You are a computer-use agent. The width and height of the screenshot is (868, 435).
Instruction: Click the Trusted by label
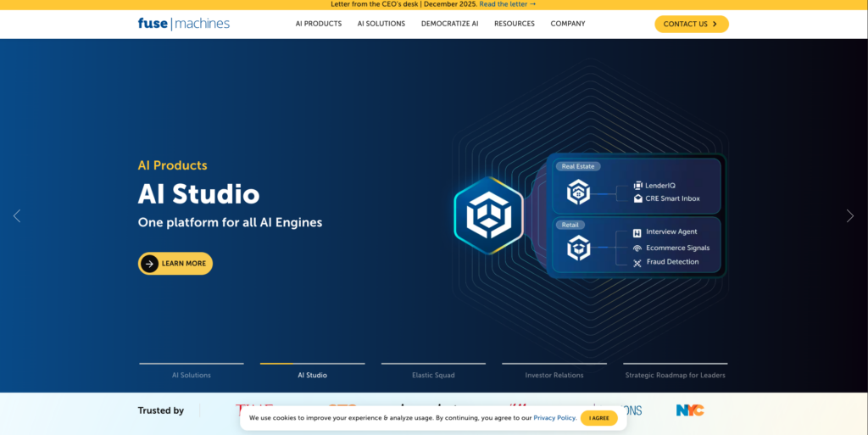pos(161,410)
